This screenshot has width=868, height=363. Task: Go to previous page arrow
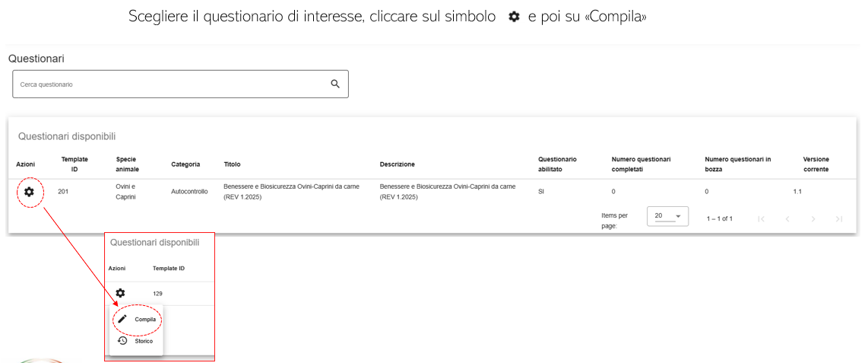click(x=787, y=218)
